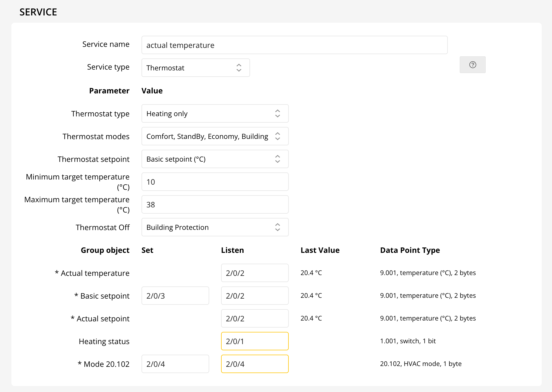This screenshot has width=552, height=392.
Task: Click the Actual temperature Listen address field
Action: point(254,273)
